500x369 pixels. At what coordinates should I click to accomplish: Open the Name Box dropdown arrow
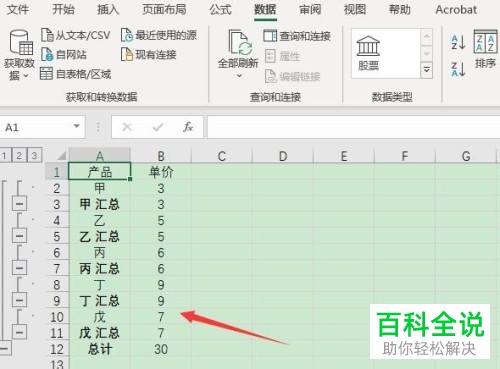click(x=77, y=126)
